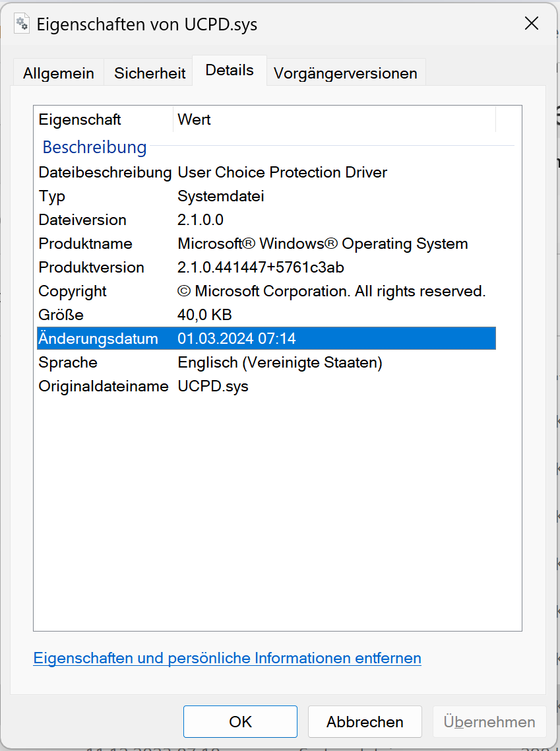Open the Sicherheit tab
The height and width of the screenshot is (751, 560).
point(150,73)
